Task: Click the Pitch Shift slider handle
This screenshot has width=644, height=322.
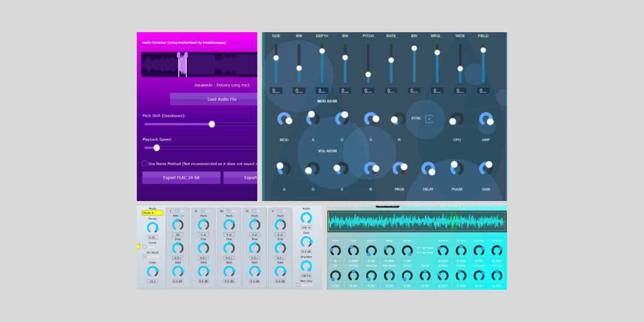Action: (212, 124)
